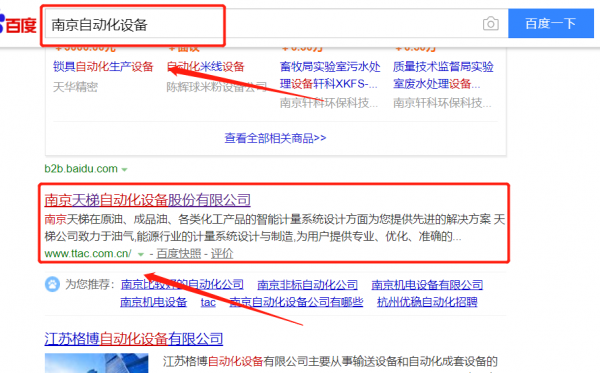Click the 百度一下 search button
Screen dimensions: 600x373
pyautogui.click(x=551, y=24)
